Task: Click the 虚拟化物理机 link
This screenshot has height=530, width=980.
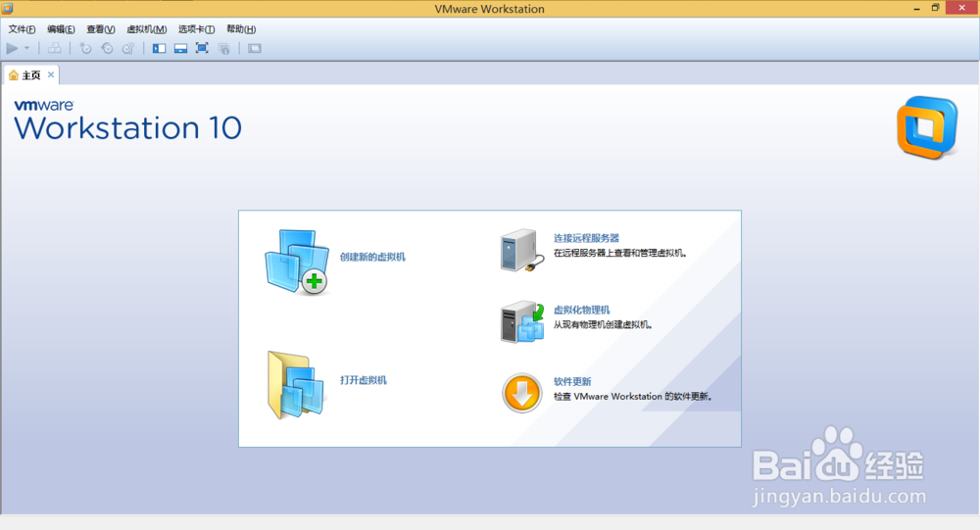Action: [581, 310]
